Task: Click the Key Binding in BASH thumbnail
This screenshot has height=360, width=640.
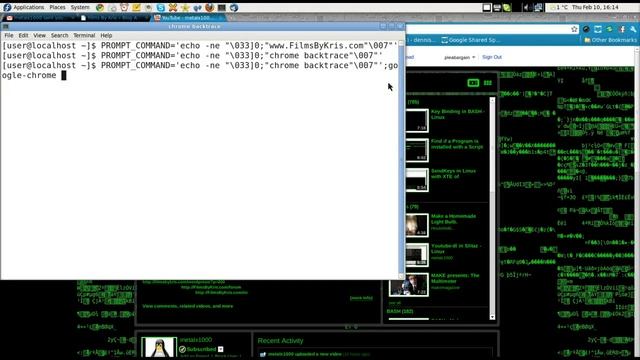Action: pyautogui.click(x=416, y=120)
